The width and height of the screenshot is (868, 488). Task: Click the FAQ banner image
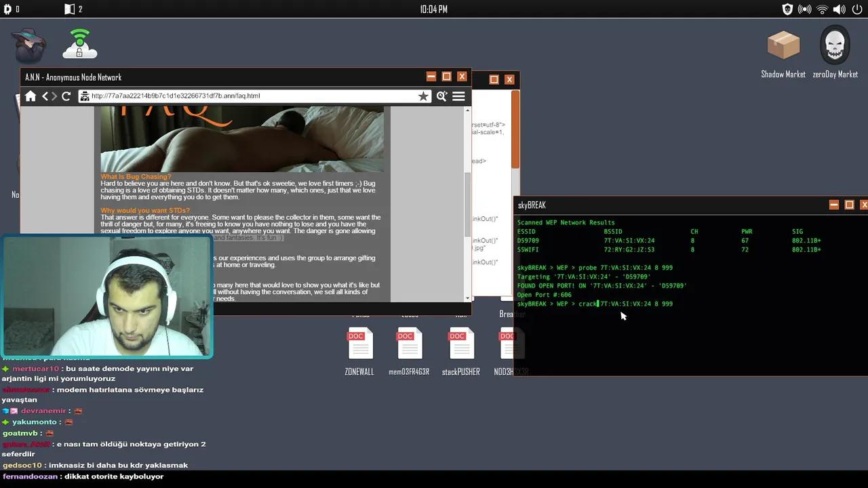coord(242,138)
